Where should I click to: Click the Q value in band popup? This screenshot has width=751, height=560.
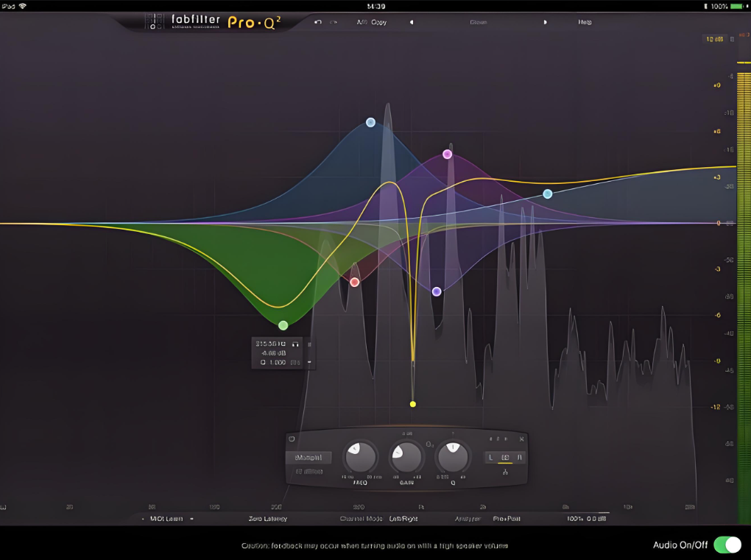(x=274, y=362)
